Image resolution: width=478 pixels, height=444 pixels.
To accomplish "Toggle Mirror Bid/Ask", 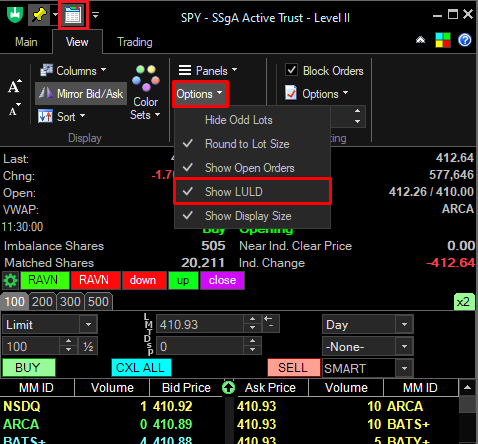I will (81, 94).
